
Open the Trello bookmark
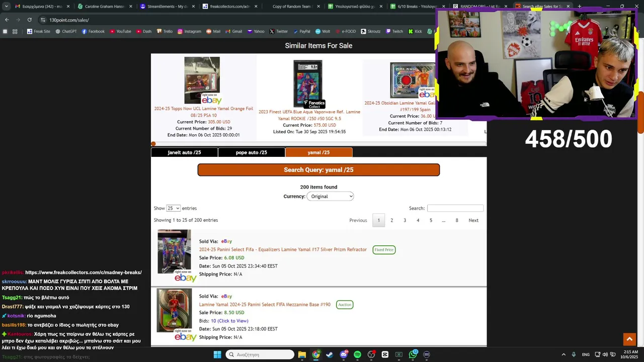[166, 31]
